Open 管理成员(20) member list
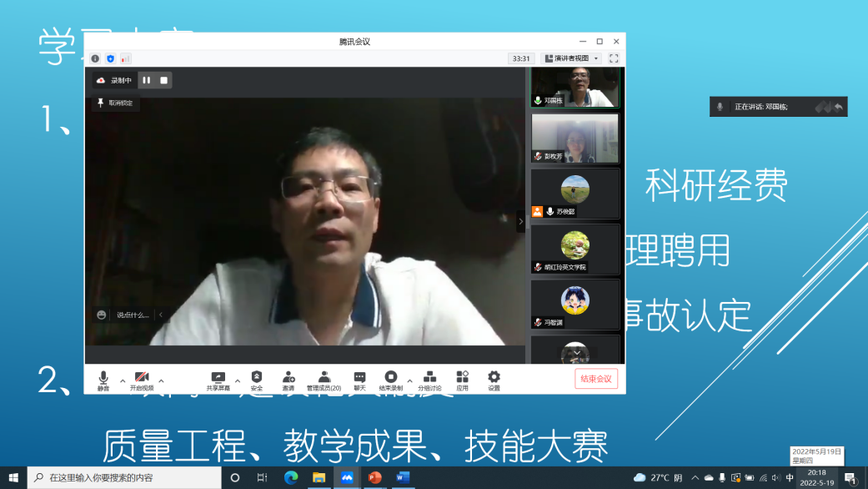868x489 pixels. point(324,380)
